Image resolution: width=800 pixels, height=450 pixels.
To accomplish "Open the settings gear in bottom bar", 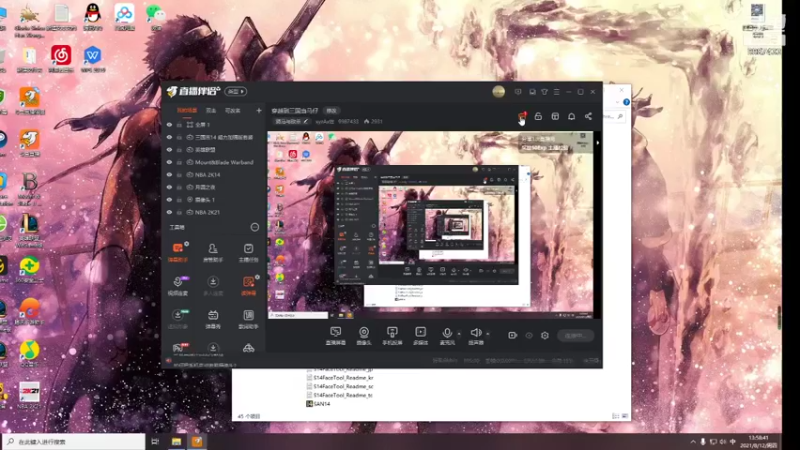I will pos(545,335).
